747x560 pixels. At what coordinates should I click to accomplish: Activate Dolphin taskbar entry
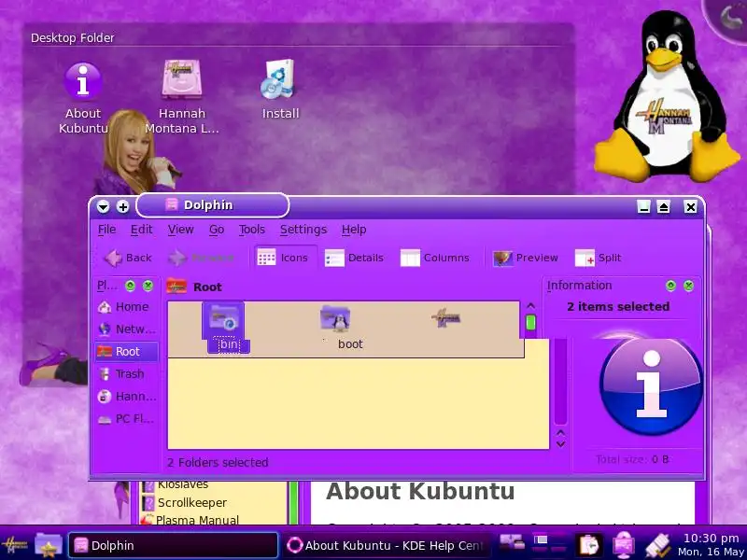coord(174,545)
